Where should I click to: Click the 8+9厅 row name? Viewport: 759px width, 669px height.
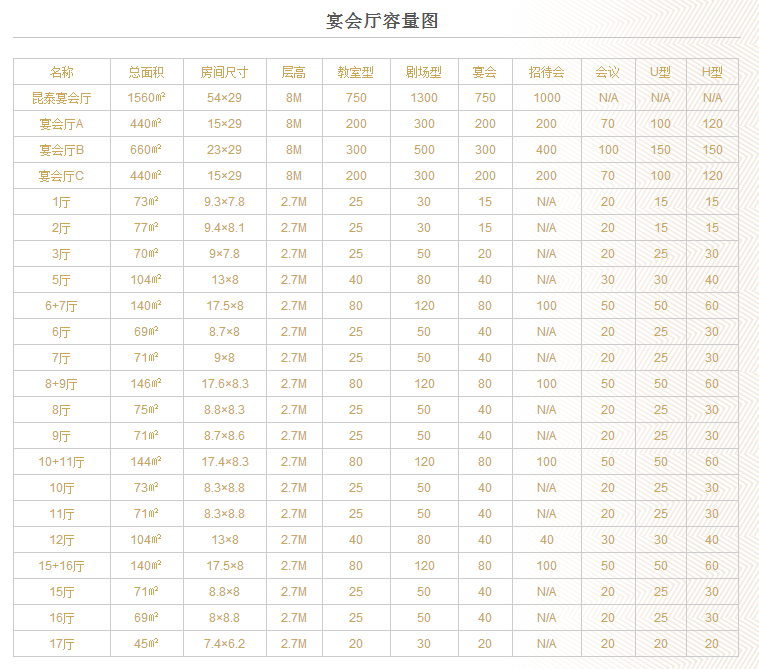[61, 384]
